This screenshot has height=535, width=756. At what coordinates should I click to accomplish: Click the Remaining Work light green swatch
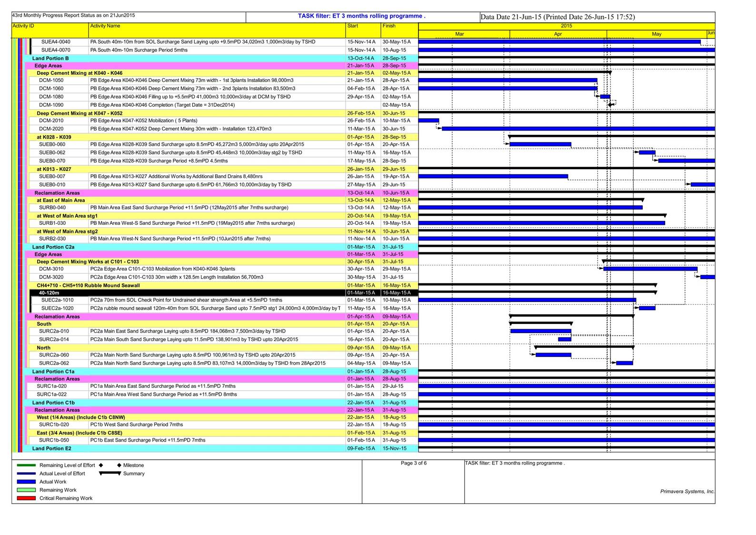26,490
